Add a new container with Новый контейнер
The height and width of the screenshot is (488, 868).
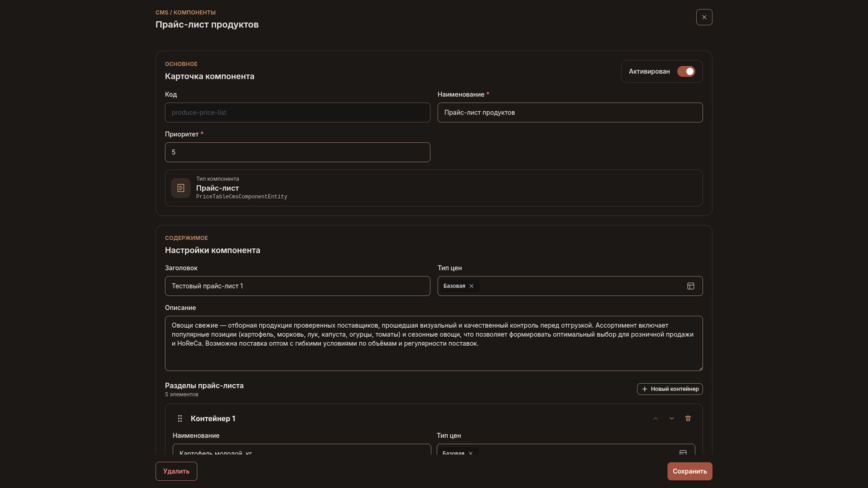pos(670,389)
